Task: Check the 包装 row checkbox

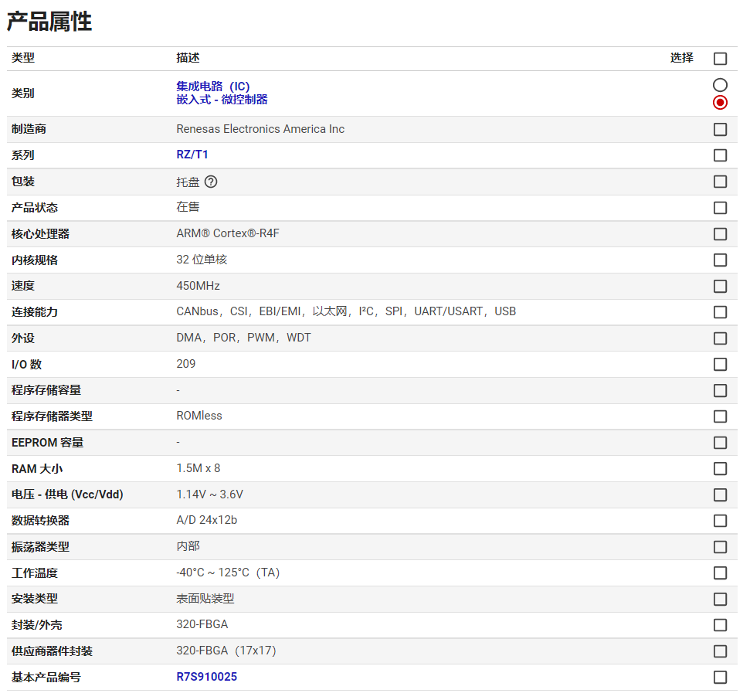Action: 720,182
